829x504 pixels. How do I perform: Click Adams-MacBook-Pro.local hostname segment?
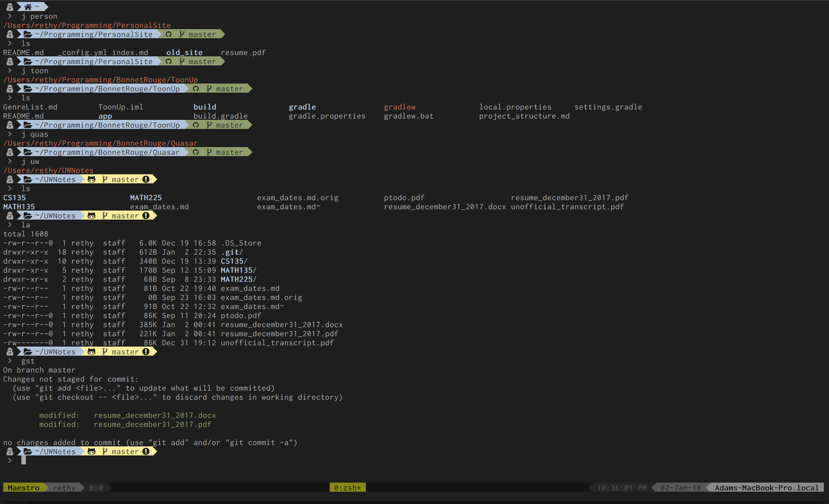(x=767, y=487)
